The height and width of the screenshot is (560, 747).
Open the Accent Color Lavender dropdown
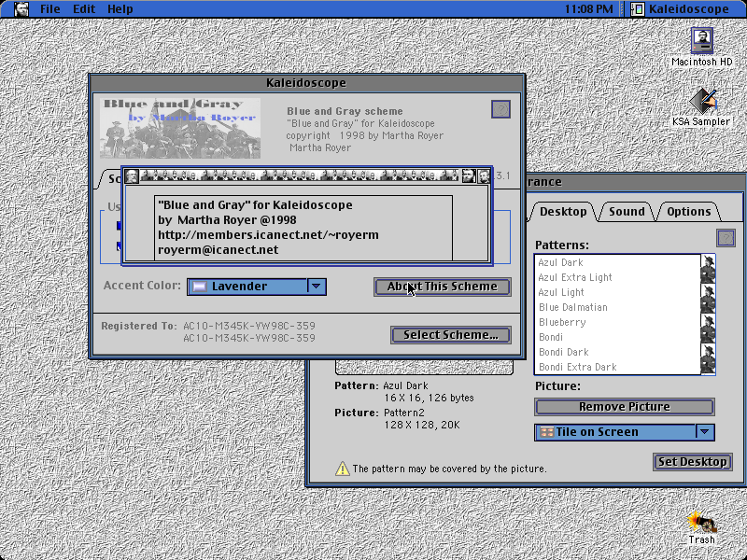[257, 287]
